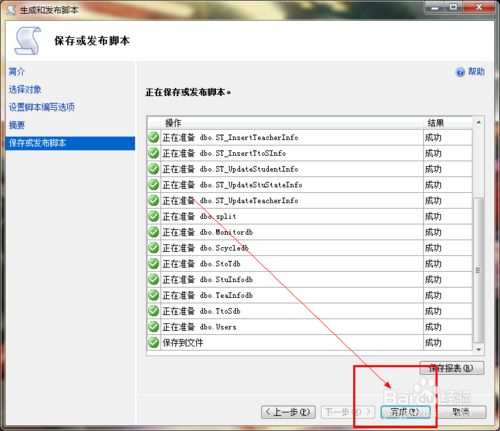Click success icon for dbo.Users row
Viewport: 500px width, 431px height.
click(154, 327)
